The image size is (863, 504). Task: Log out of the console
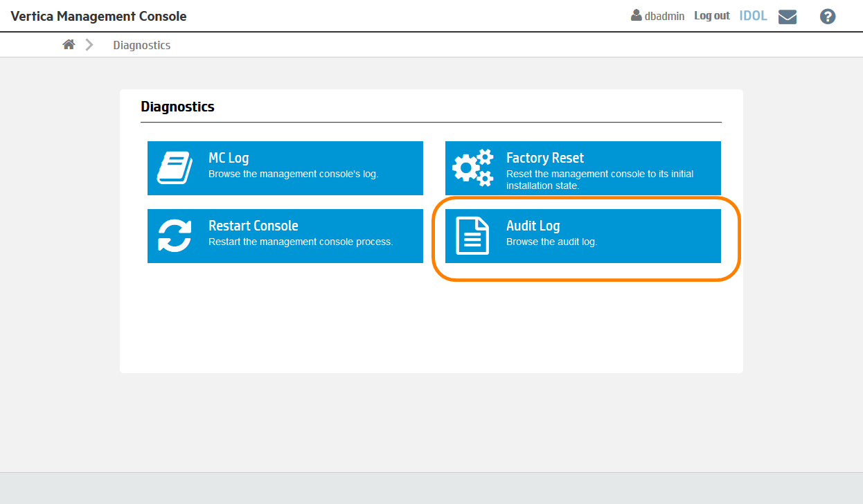pyautogui.click(x=712, y=15)
